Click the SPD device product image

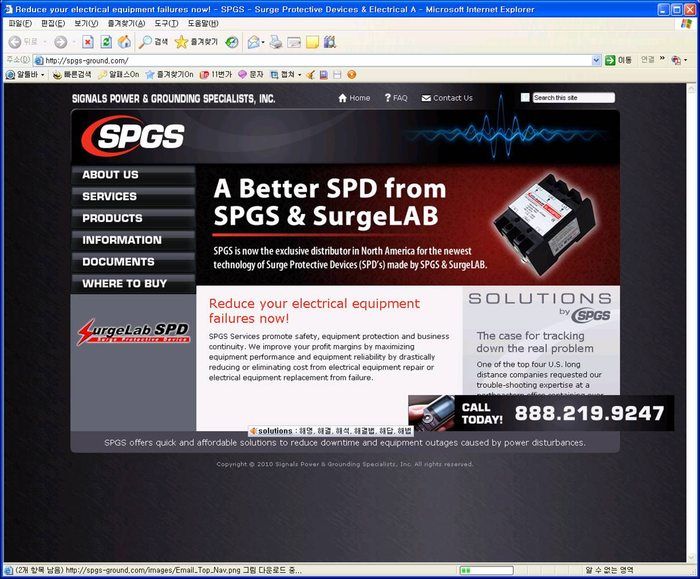pyautogui.click(x=545, y=223)
